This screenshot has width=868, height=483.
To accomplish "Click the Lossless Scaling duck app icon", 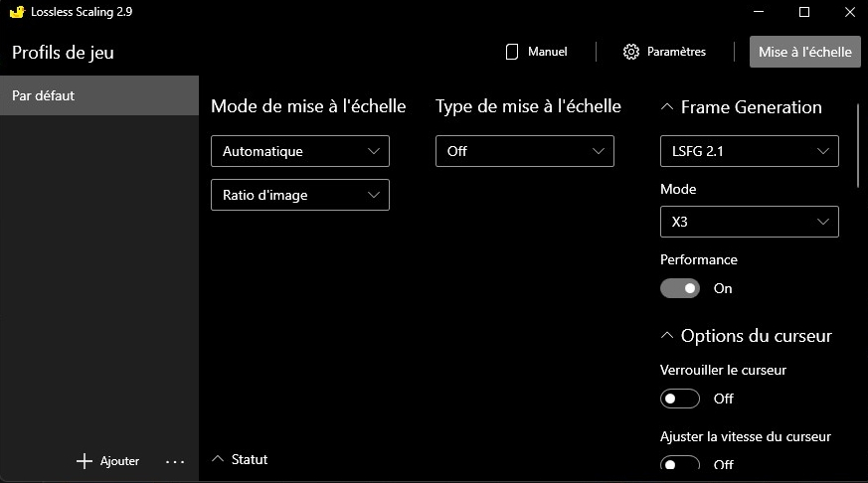I will click(14, 12).
